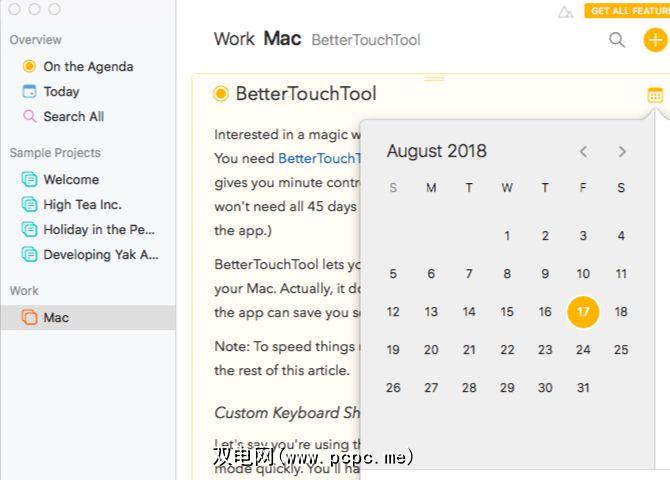Toggle the orange agenda dot beside the BetterTouchTool title

point(221,94)
